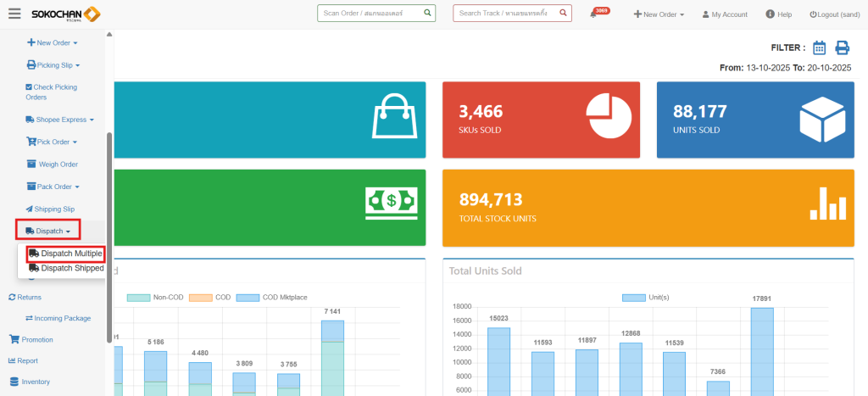Click Logout (sand) link

[x=835, y=14]
